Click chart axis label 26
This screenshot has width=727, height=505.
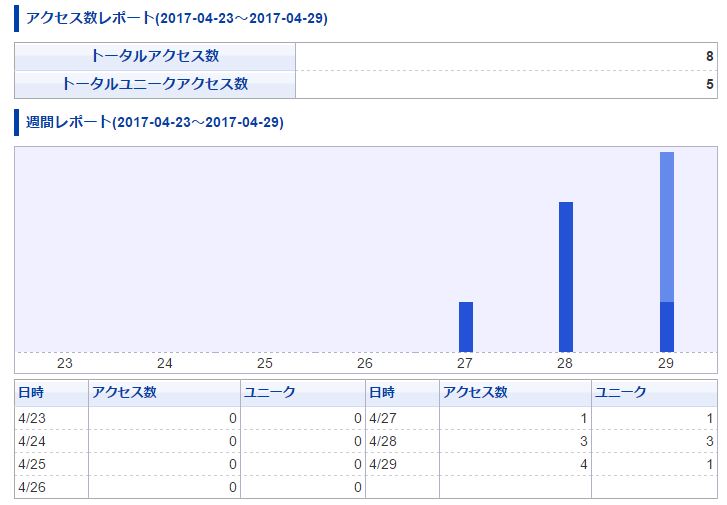[x=365, y=363]
